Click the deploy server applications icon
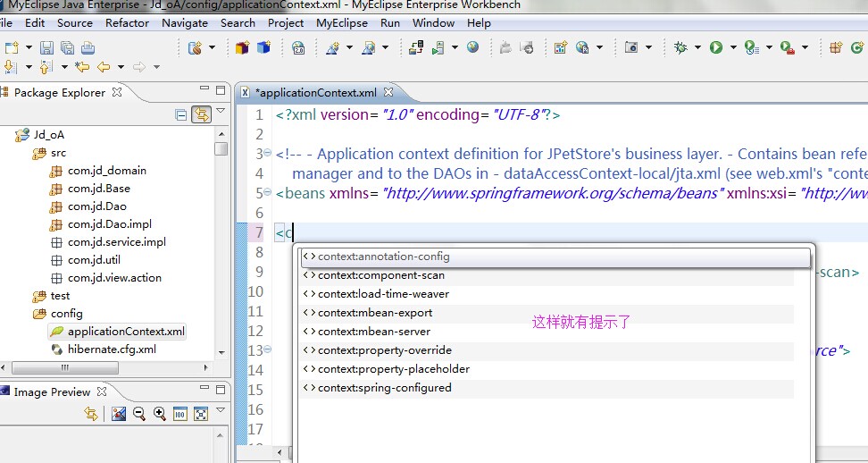Image resolution: width=868 pixels, height=463 pixels. coord(416,47)
